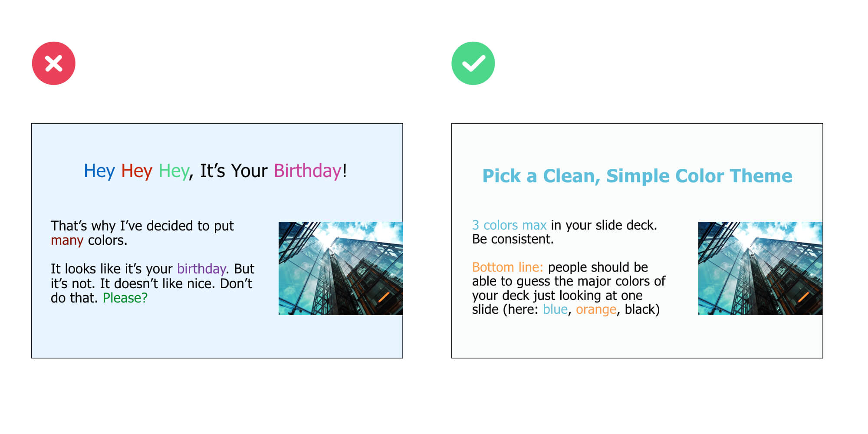Click the blue-colored word 'blue'
The height and width of the screenshot is (434, 868).
point(555,309)
